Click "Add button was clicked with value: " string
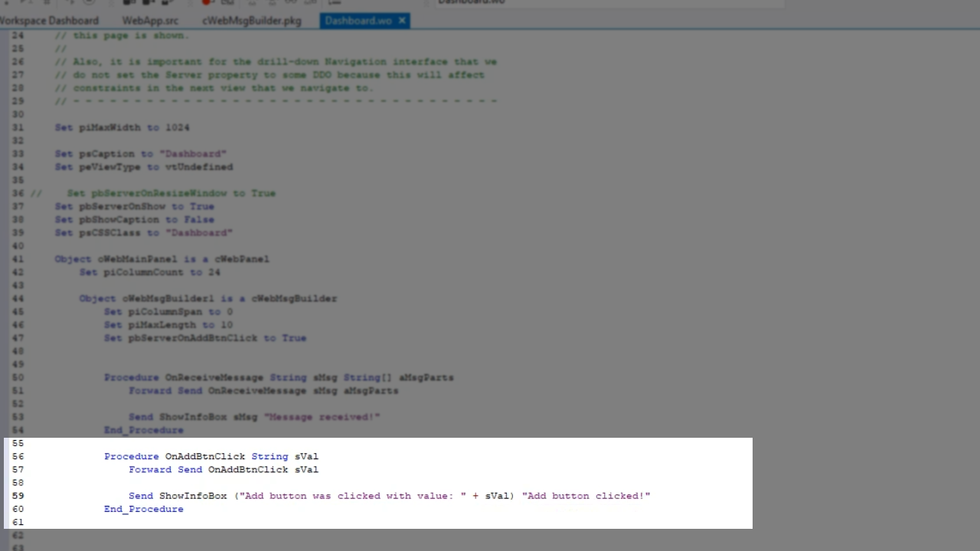The image size is (980, 551). [353, 496]
